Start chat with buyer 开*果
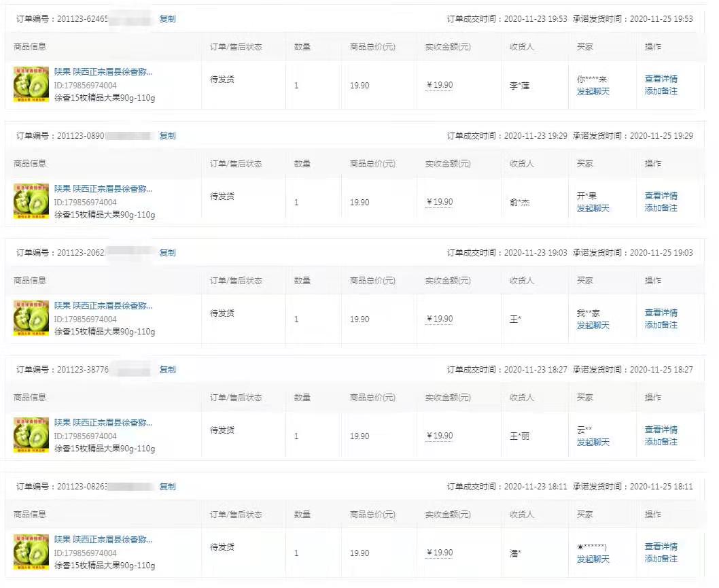719x588 pixels. 593,208
